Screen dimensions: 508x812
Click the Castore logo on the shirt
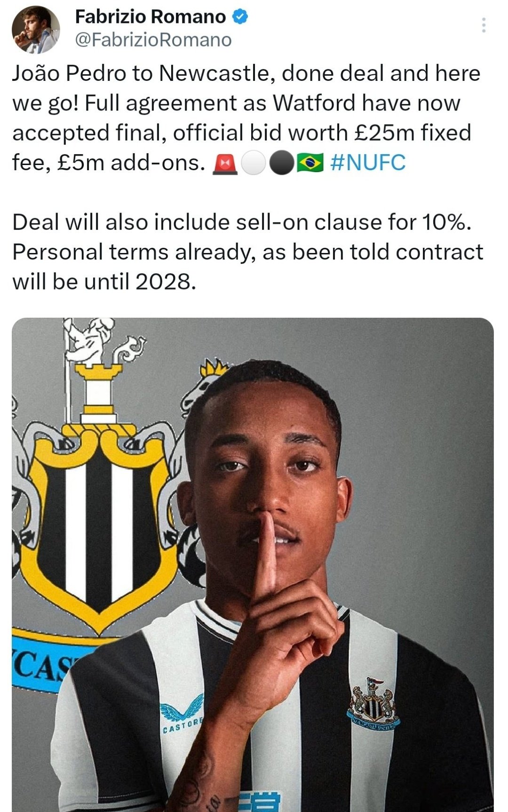pyautogui.click(x=183, y=715)
